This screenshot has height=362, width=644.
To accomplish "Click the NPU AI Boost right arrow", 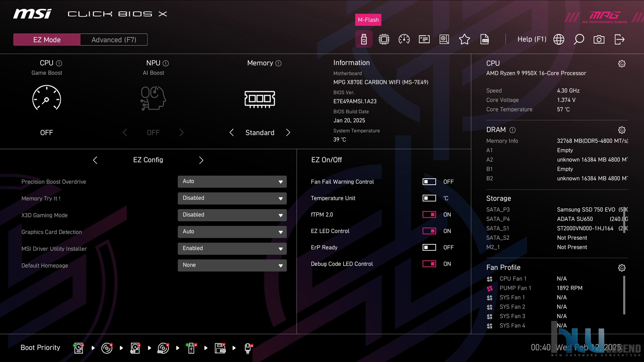I will (x=181, y=133).
